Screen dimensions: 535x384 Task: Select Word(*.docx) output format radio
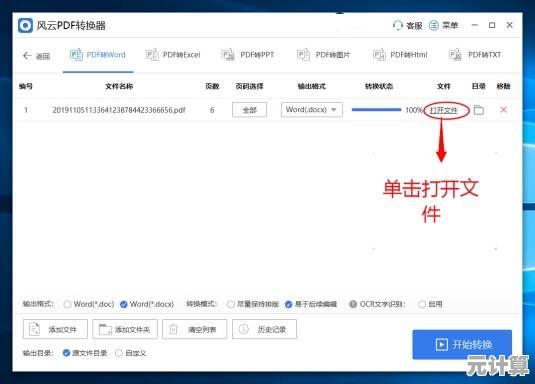point(124,304)
